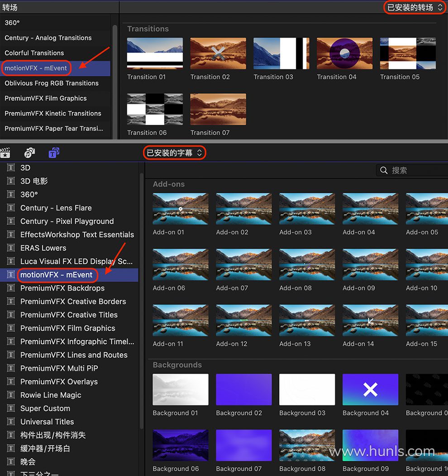Viewport: 448px width, 476px height.
Task: Select Transition 01 thumbnail
Action: click(155, 53)
